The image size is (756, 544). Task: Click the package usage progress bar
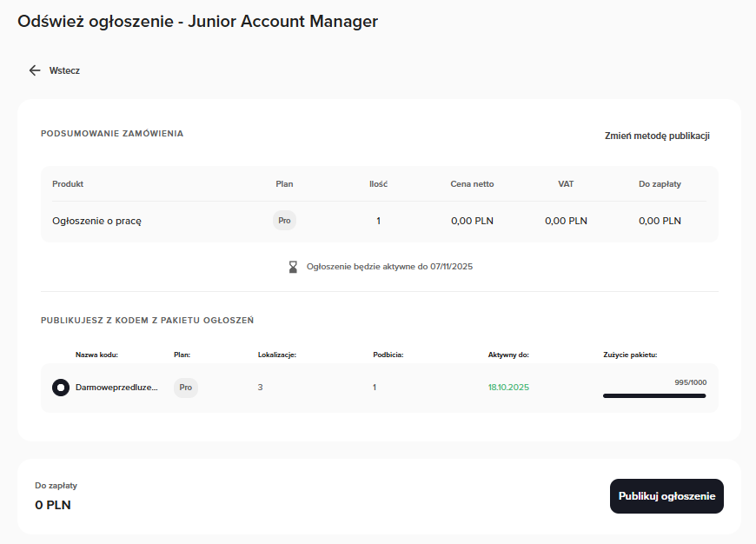653,396
